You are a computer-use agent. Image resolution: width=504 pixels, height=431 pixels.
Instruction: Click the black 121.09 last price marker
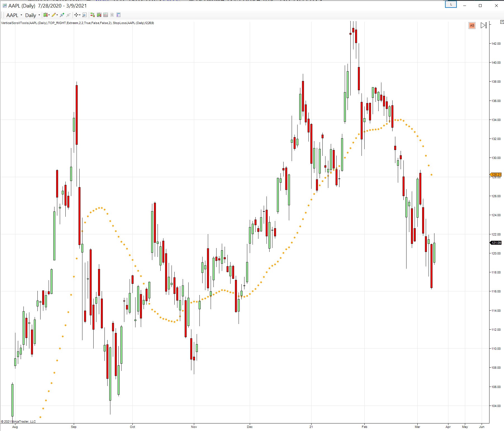click(496, 243)
